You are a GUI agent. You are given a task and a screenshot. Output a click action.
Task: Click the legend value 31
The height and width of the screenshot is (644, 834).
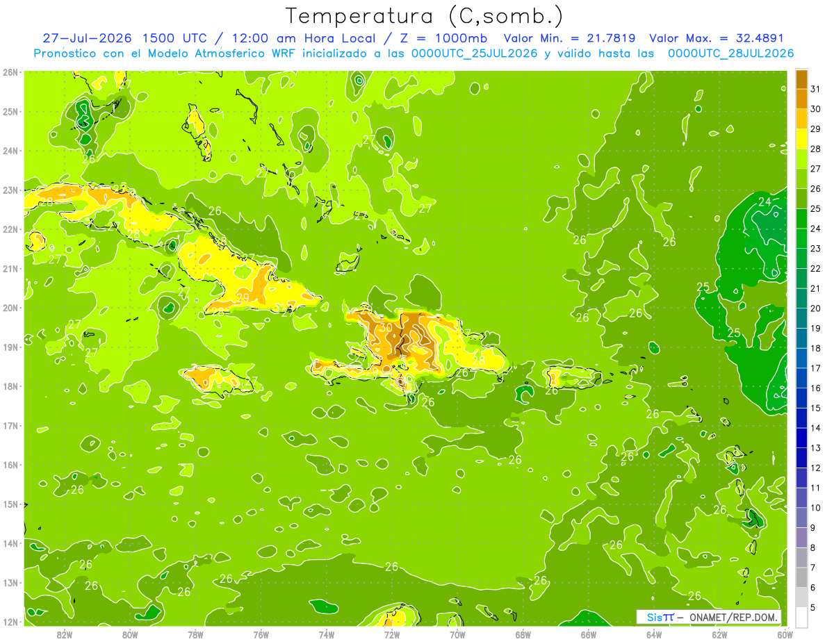click(x=816, y=89)
